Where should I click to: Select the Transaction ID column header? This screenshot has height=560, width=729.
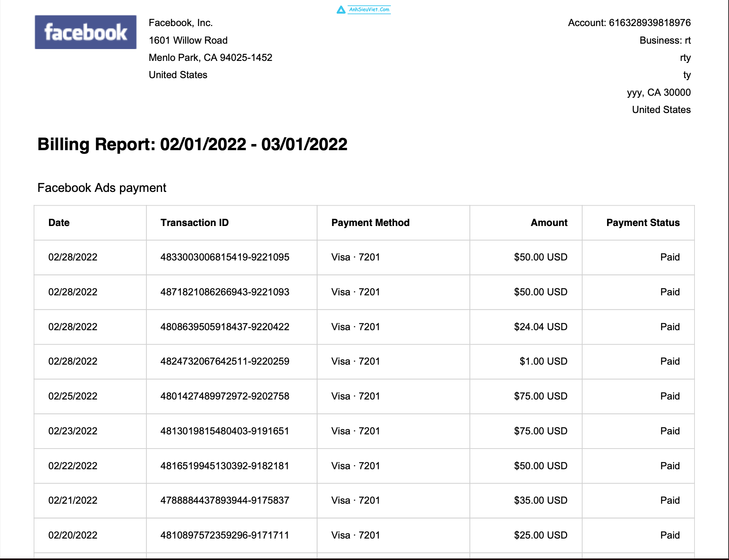pyautogui.click(x=194, y=223)
